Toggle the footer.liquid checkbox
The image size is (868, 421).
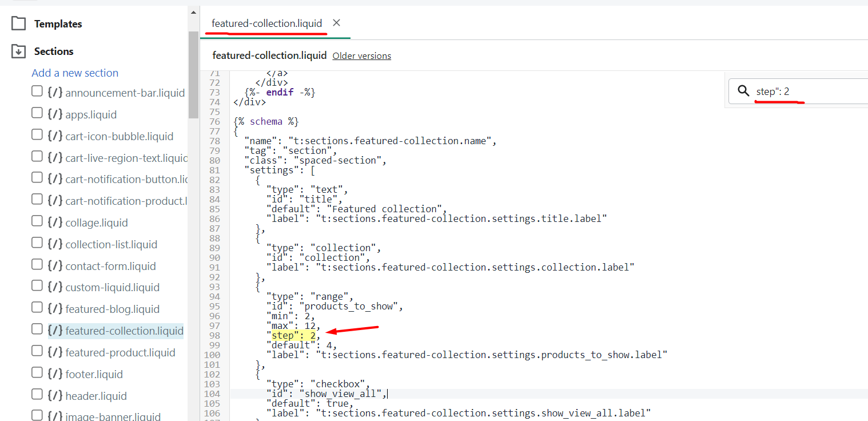pyautogui.click(x=37, y=372)
